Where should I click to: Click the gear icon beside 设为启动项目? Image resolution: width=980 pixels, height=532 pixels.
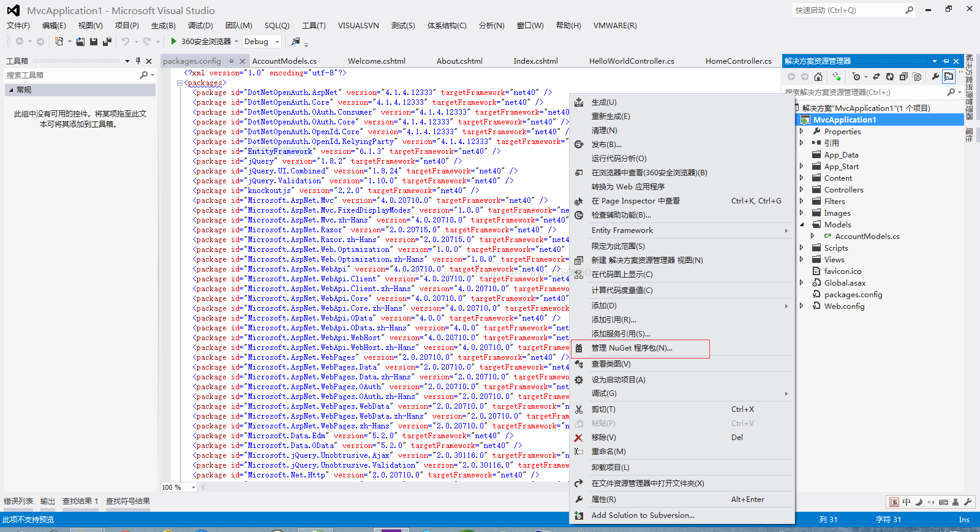578,380
